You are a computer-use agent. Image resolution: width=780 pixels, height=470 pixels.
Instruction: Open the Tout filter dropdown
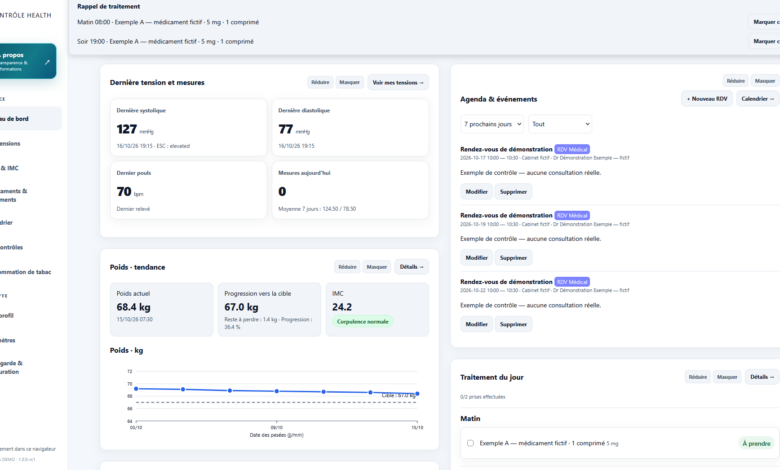[x=560, y=124]
